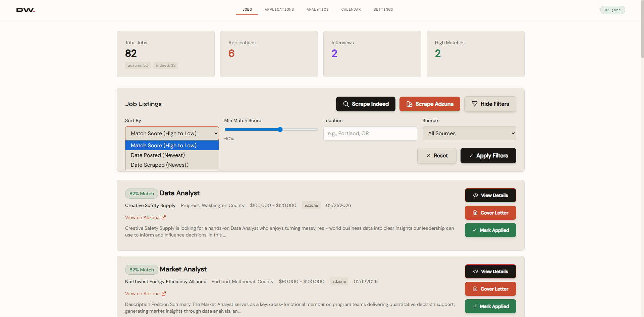
Task: Open the Applications tab
Action: click(x=279, y=9)
